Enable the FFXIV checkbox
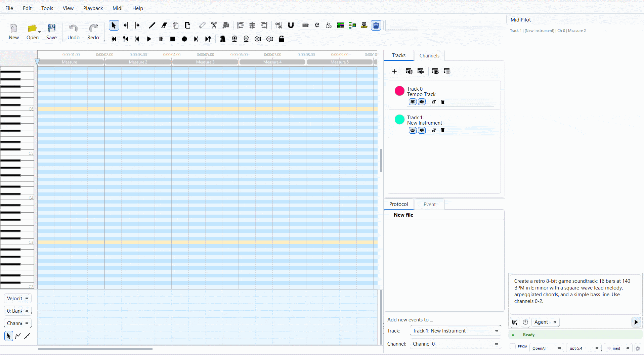The width and height of the screenshot is (644, 355). click(x=513, y=347)
